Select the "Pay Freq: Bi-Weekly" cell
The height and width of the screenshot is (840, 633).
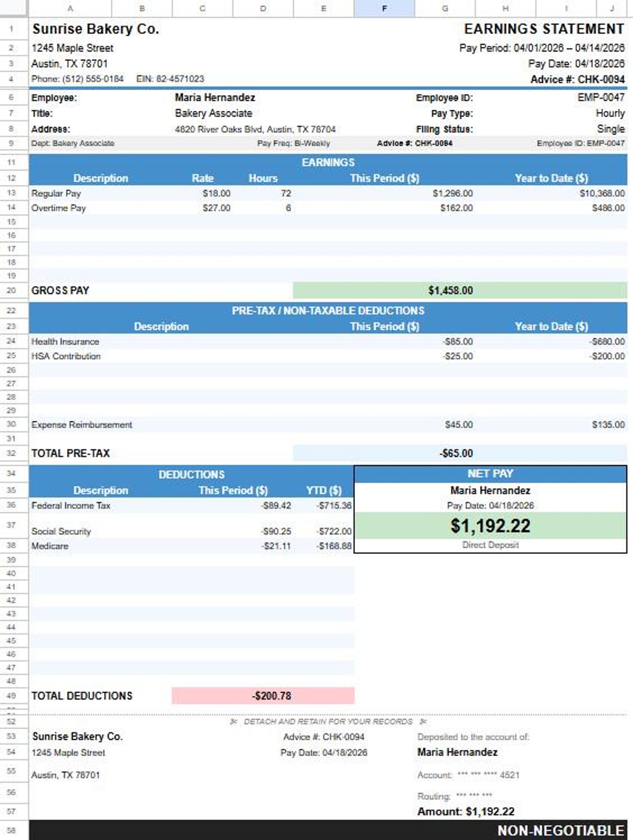(x=293, y=143)
